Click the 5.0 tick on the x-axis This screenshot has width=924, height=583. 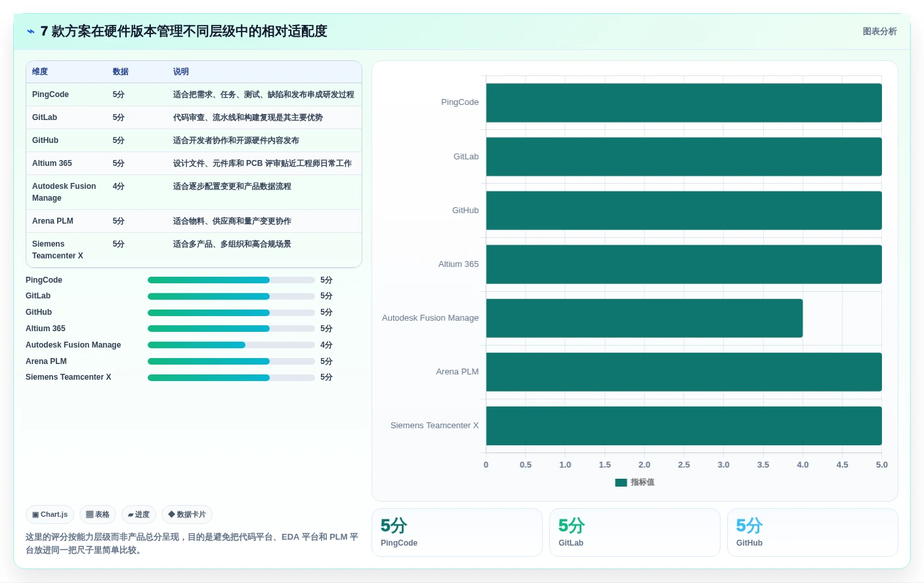(x=882, y=465)
